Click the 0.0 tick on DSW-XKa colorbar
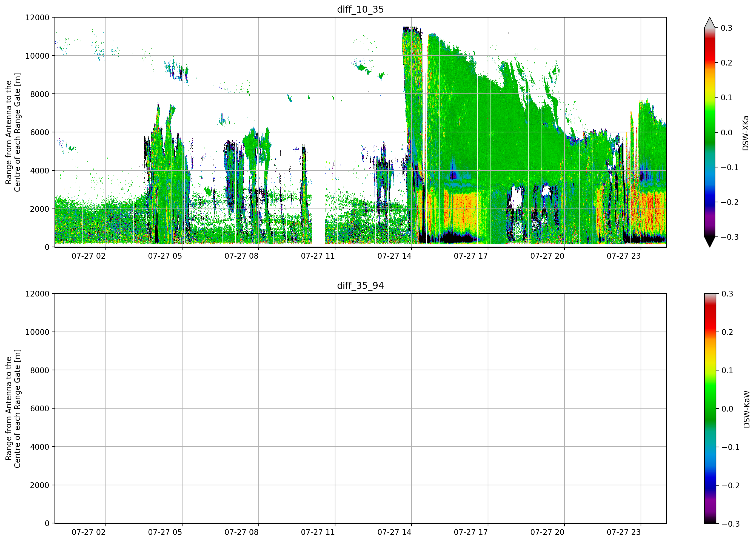The width and height of the screenshot is (756, 542). [727, 133]
